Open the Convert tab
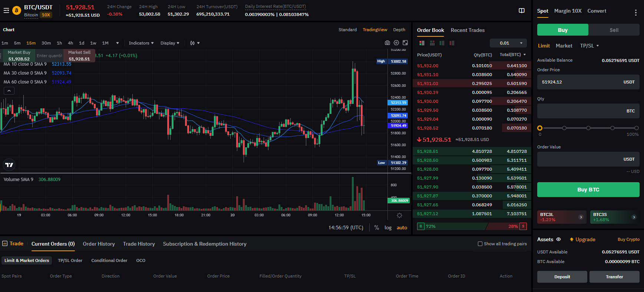 (597, 11)
